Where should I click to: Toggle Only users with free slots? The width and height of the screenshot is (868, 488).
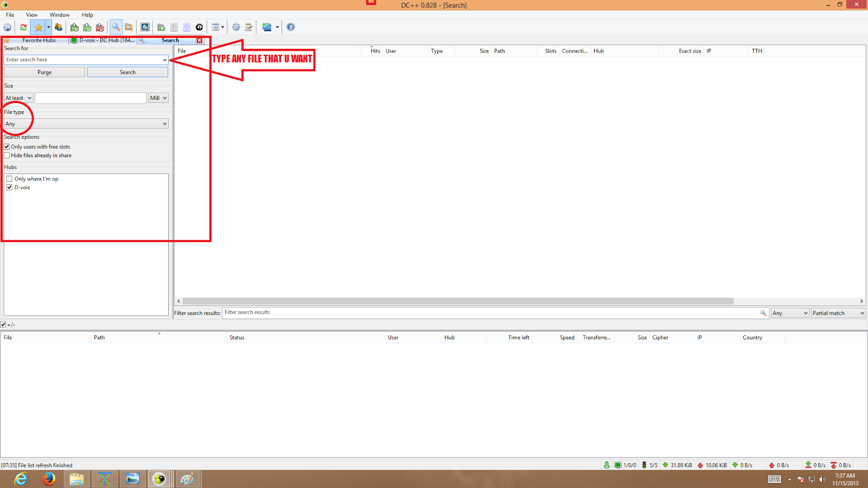pyautogui.click(x=7, y=146)
